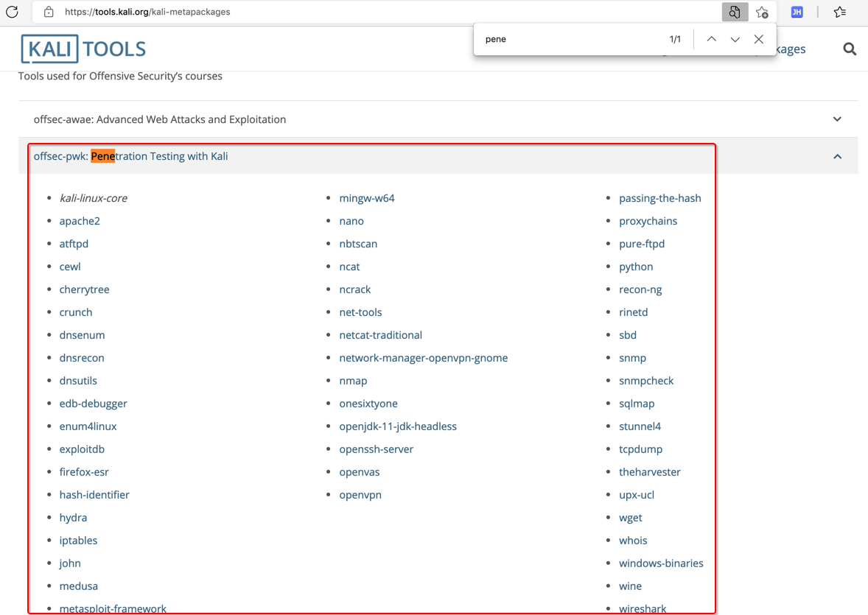Open the ncrack link
This screenshot has width=868, height=615.
click(355, 289)
